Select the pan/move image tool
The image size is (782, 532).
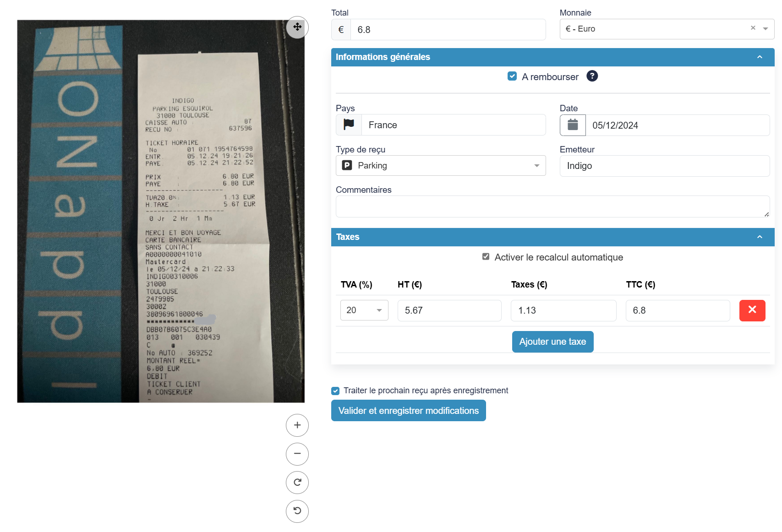pyautogui.click(x=297, y=27)
